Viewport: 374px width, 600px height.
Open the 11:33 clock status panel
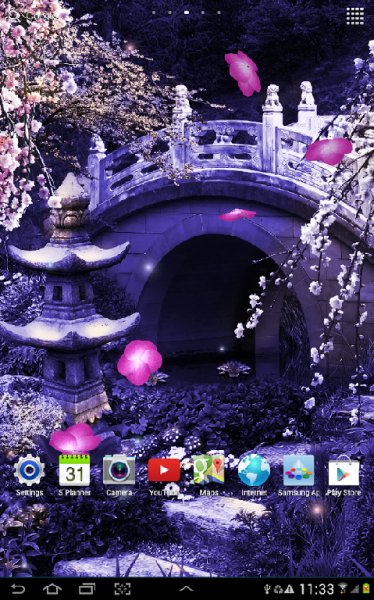click(316, 589)
